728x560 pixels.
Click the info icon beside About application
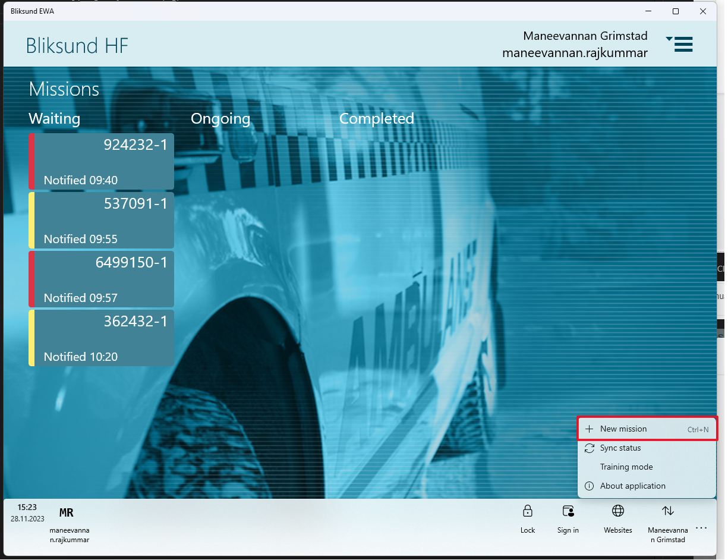[x=590, y=486]
